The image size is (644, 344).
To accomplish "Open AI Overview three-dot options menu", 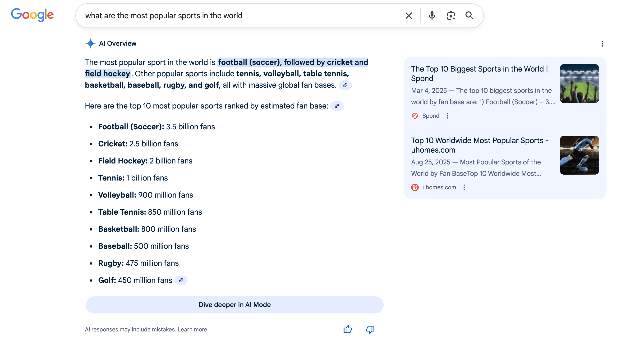I will click(602, 44).
